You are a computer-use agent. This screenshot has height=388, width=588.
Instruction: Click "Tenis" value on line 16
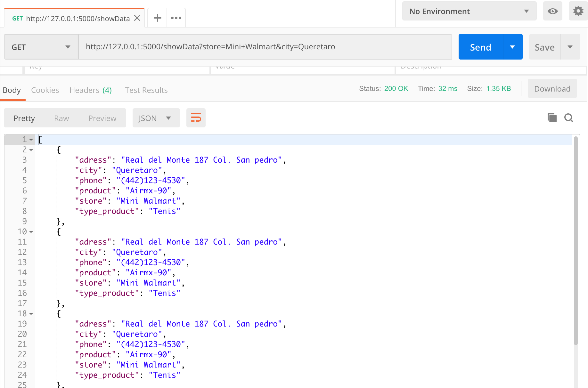pos(165,293)
